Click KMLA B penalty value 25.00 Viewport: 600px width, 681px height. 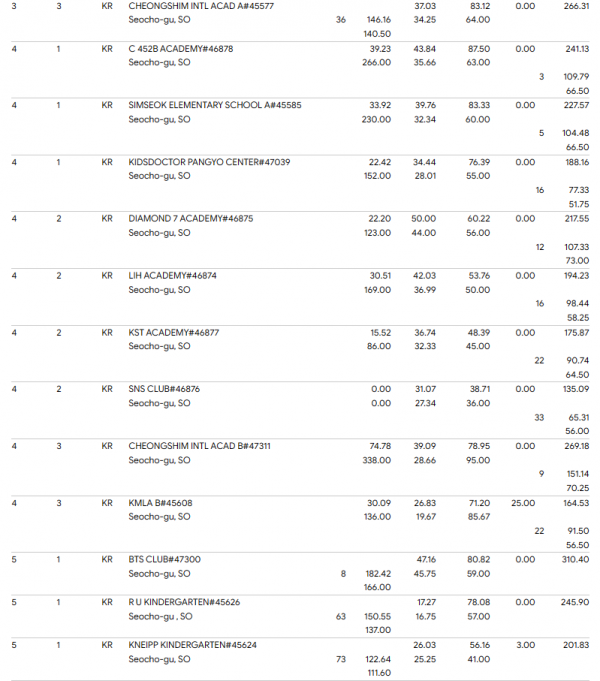click(523, 503)
